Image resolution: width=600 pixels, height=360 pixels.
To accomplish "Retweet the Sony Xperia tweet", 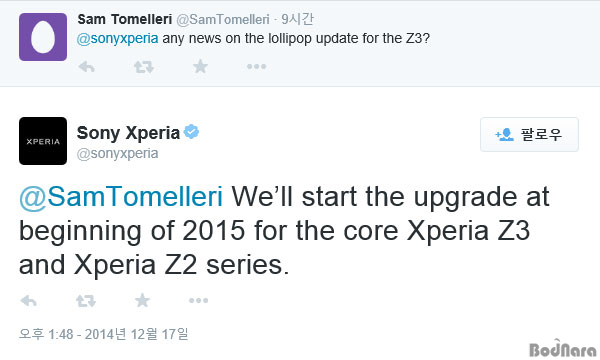I will pyautogui.click(x=86, y=301).
